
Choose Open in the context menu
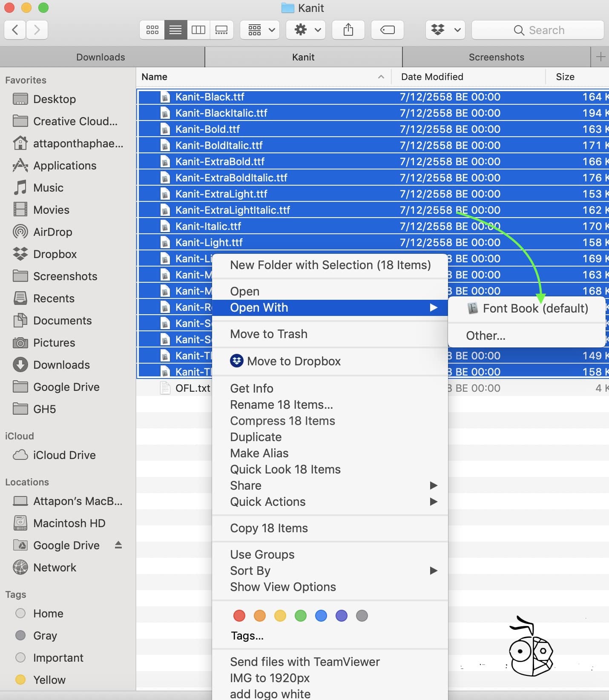pyautogui.click(x=330, y=291)
